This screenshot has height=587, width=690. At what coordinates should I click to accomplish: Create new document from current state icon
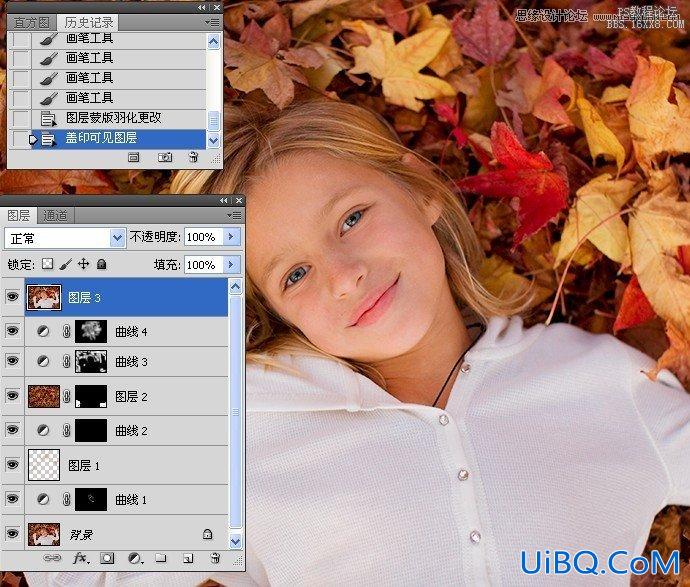(x=134, y=157)
